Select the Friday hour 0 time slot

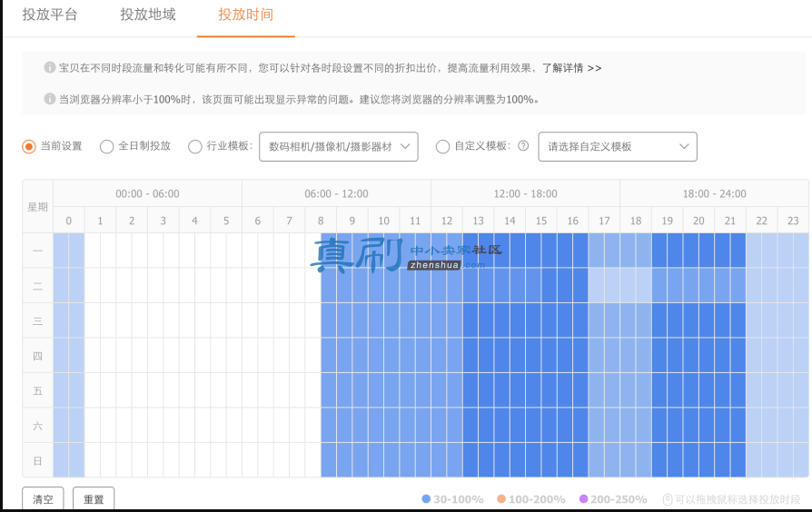click(69, 391)
